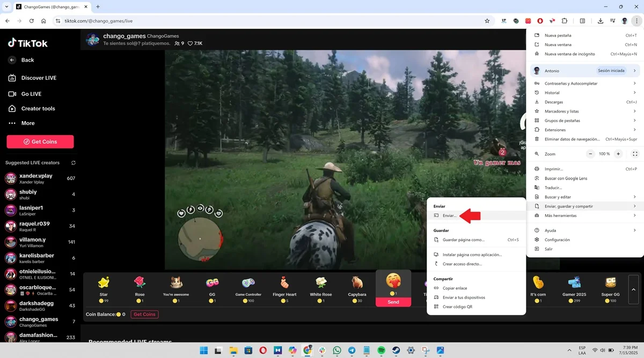The height and width of the screenshot is (358, 644).
Task: Open tab search dropdown in title bar
Action: (x=5, y=6)
